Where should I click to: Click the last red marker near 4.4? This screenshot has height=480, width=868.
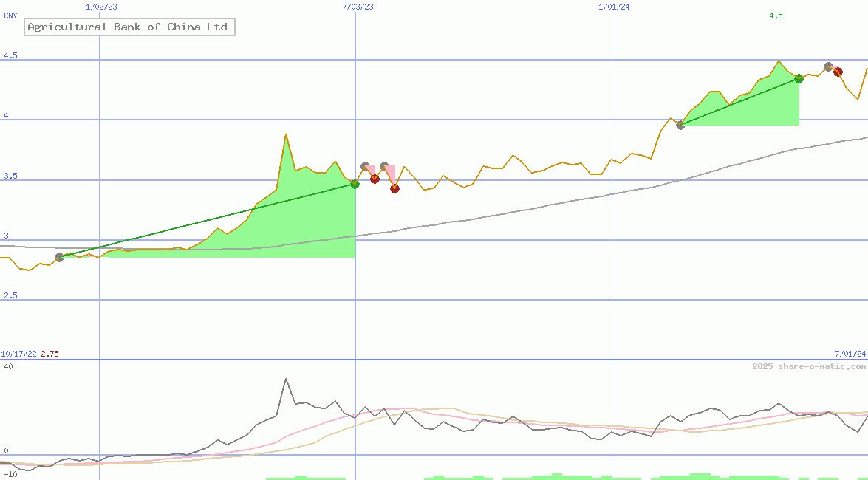pyautogui.click(x=838, y=72)
